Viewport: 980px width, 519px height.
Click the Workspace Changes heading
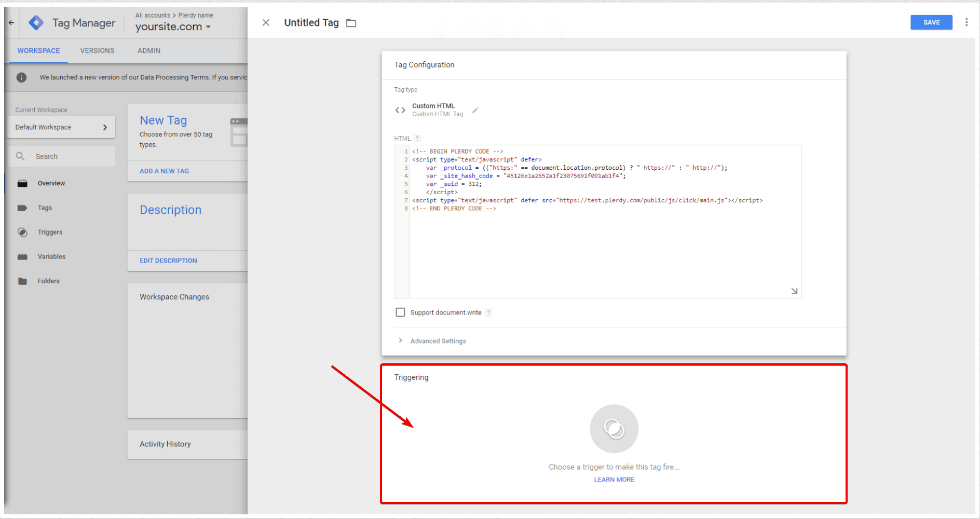[x=174, y=297]
